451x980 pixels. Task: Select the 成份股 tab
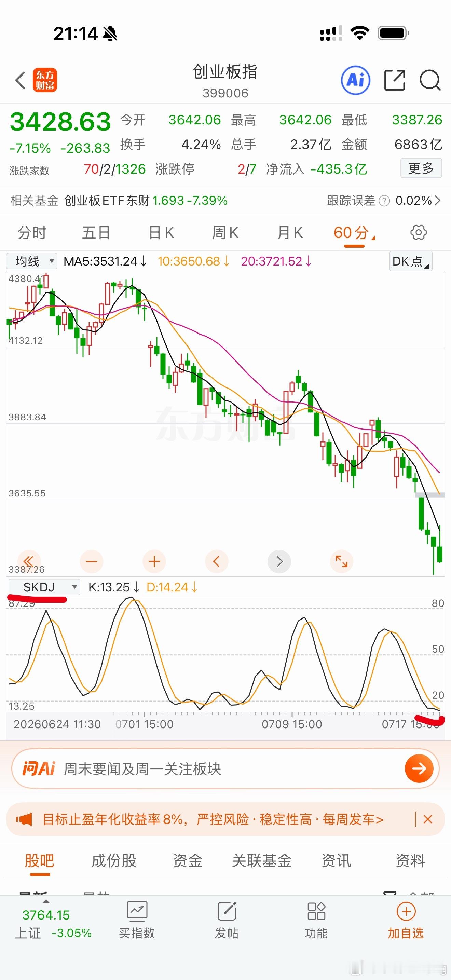[114, 860]
